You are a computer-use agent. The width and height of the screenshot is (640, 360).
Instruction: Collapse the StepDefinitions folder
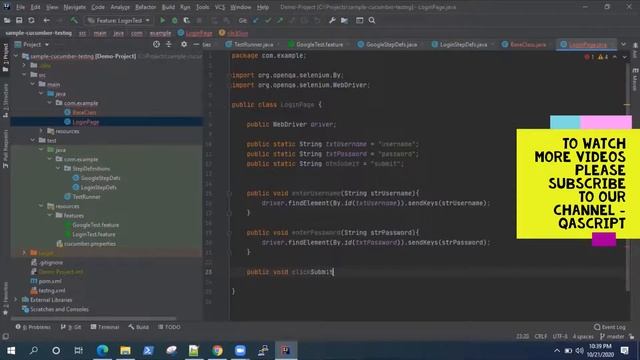pyautogui.click(x=58, y=169)
